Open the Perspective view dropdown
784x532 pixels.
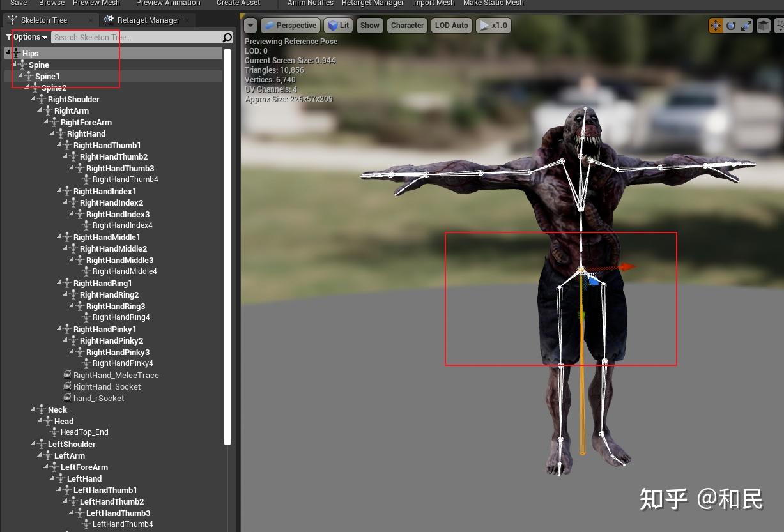[x=290, y=26]
